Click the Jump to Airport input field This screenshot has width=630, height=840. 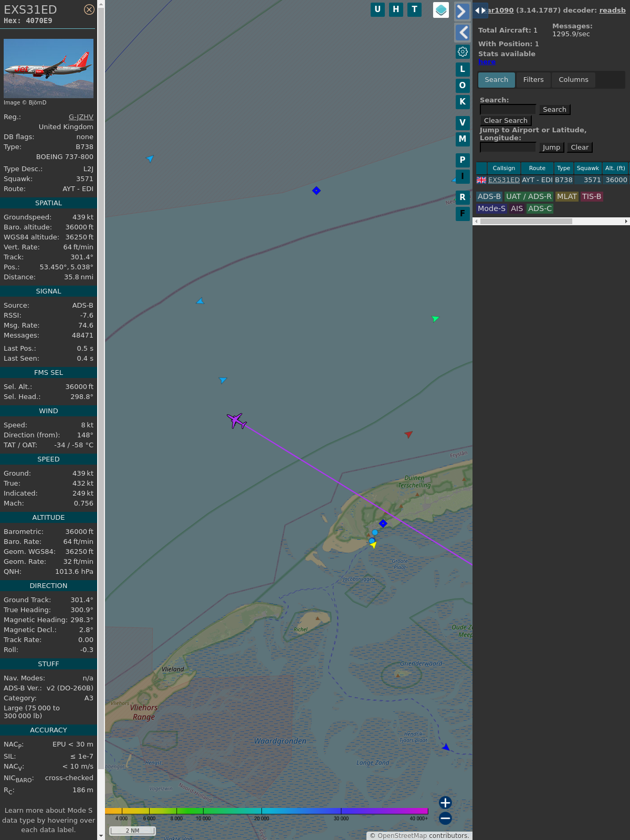[x=508, y=148]
